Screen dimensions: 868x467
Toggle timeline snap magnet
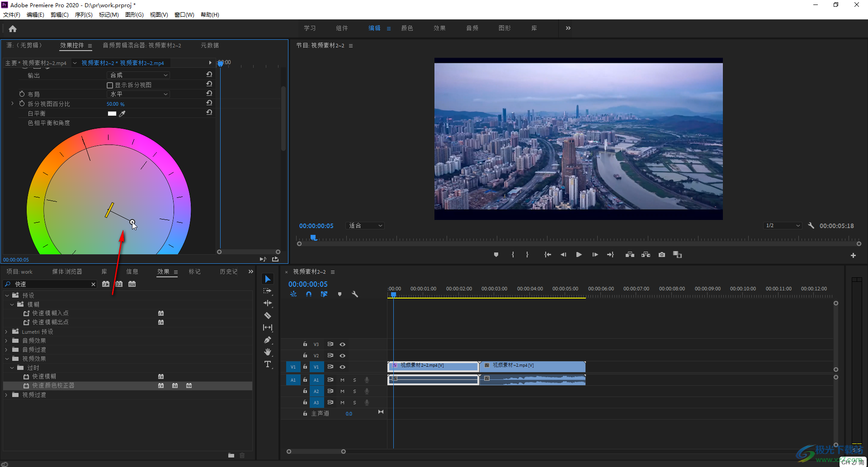click(309, 294)
